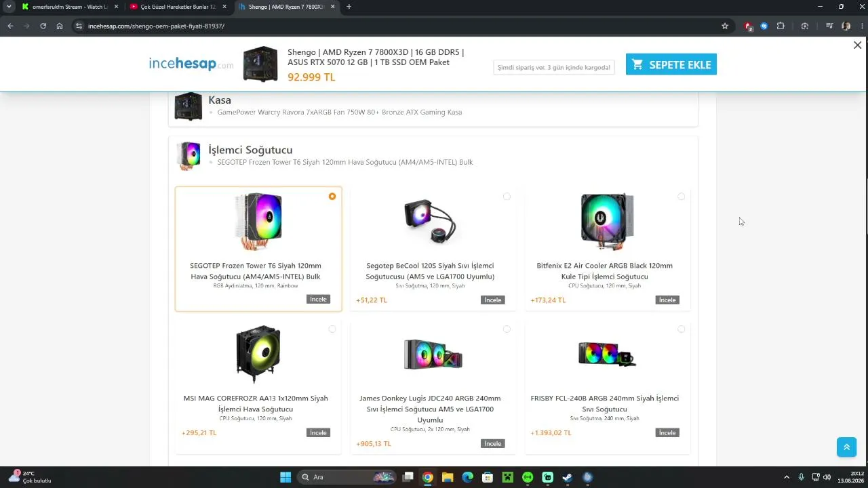This screenshot has width=868, height=488.
Task: Open the red extension with the 2 badge
Action: 748,26
